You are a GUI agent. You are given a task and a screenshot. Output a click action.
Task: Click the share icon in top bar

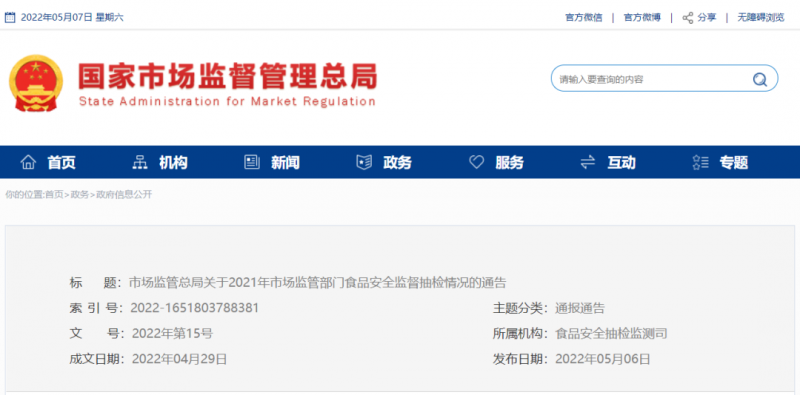pyautogui.click(x=688, y=17)
